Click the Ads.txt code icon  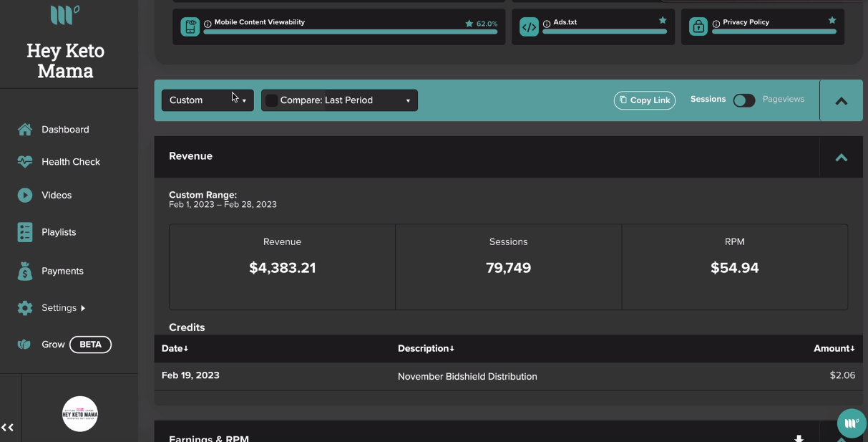529,27
